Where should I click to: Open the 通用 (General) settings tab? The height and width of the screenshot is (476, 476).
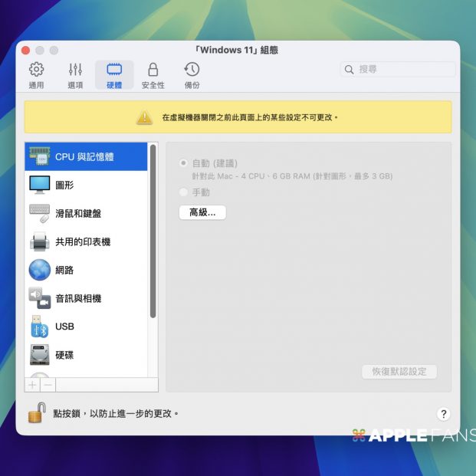coord(36,75)
